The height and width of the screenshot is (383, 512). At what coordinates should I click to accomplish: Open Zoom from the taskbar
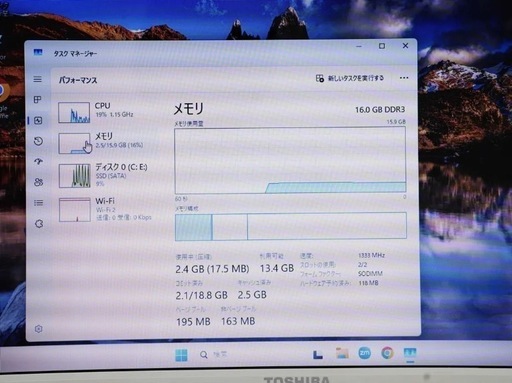pos(364,353)
